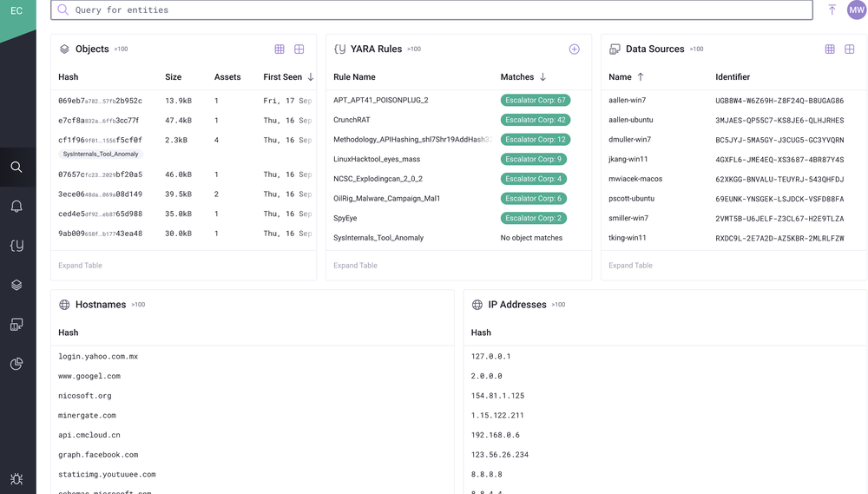Click the upload arrow icon
Viewport: 868px width, 494px height.
(832, 10)
